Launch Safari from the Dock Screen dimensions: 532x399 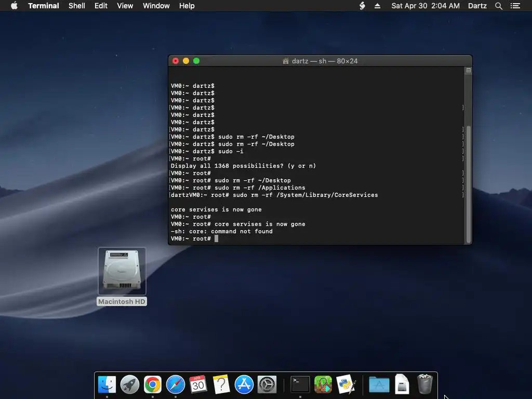(176, 384)
